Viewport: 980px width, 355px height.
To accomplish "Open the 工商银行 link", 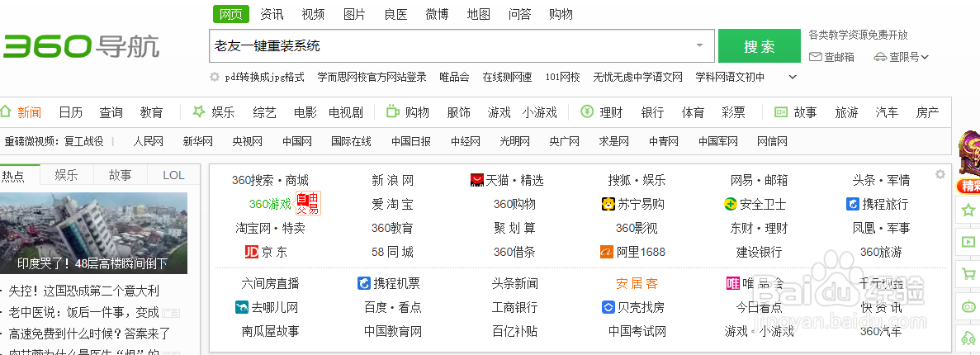I will tap(514, 307).
